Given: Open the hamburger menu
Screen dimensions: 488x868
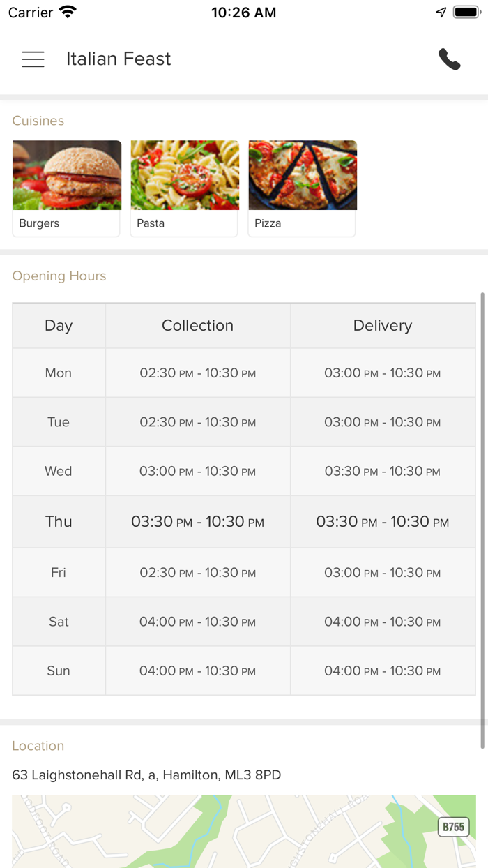Looking at the screenshot, I should (33, 59).
